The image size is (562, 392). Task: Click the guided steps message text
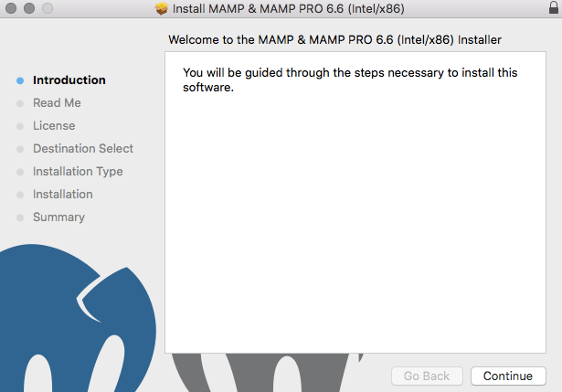[x=350, y=79]
